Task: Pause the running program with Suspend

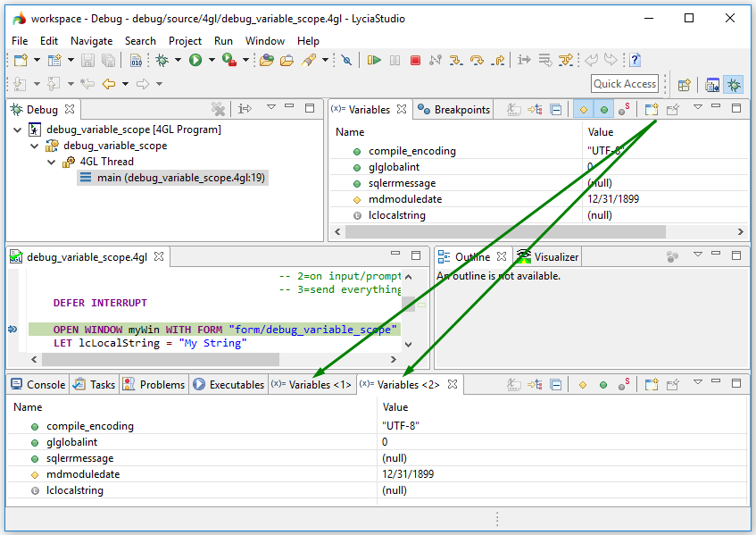Action: (x=393, y=60)
